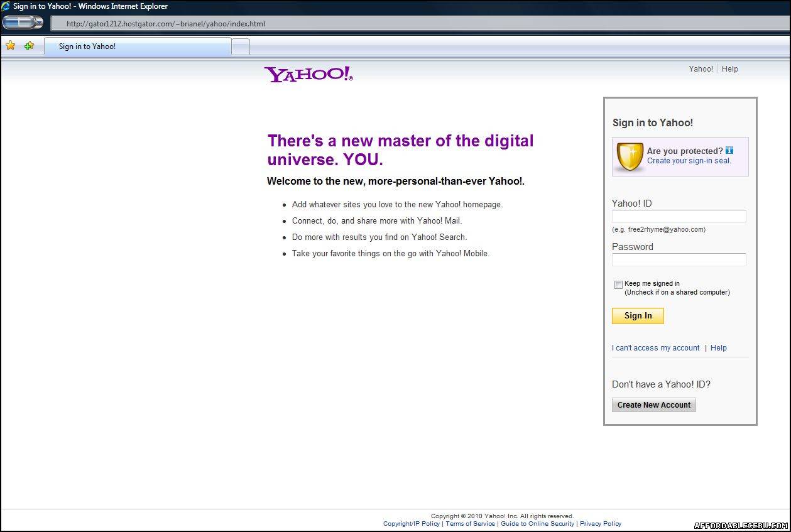
Task: Click the Internet Explorer icon in title bar
Action: (6, 6)
